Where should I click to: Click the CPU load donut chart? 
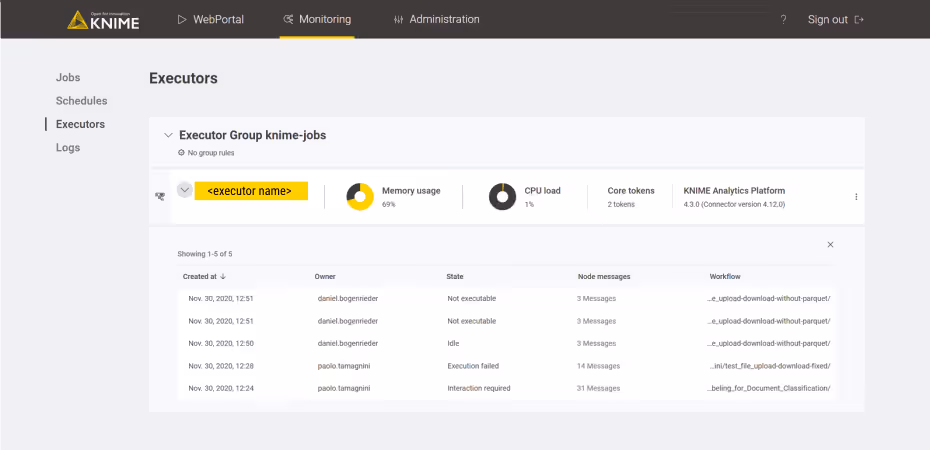[x=502, y=196]
